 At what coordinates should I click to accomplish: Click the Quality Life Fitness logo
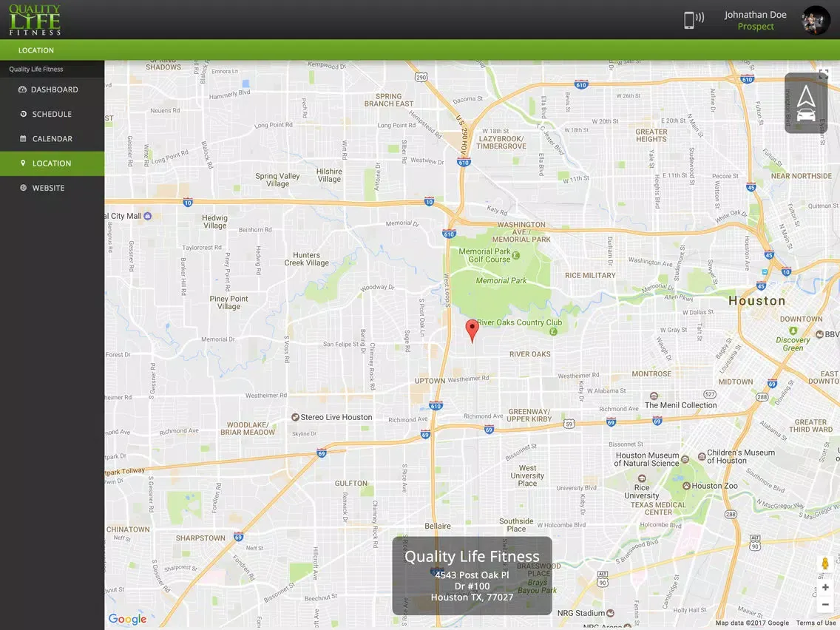point(35,20)
